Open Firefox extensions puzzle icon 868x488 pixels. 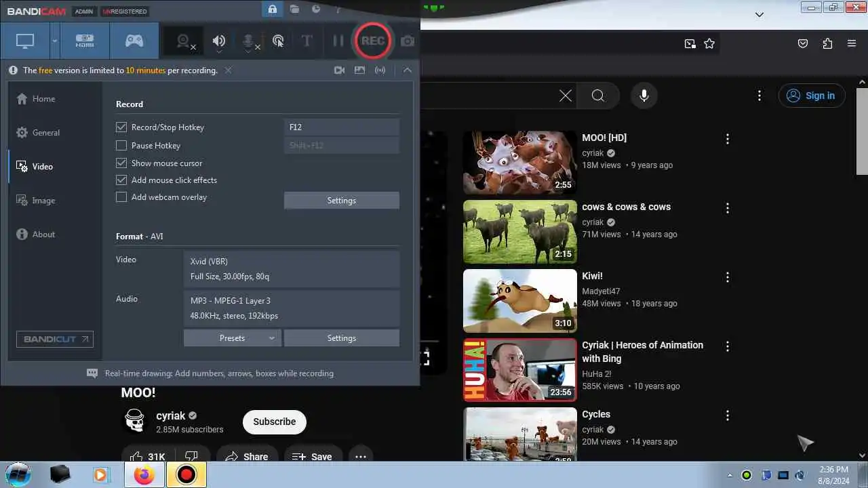(x=827, y=43)
